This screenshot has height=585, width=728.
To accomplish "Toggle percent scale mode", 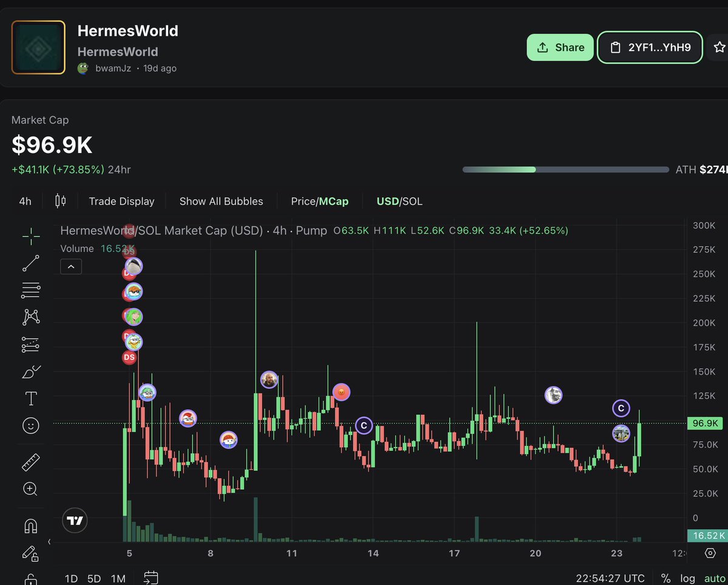I will (666, 578).
